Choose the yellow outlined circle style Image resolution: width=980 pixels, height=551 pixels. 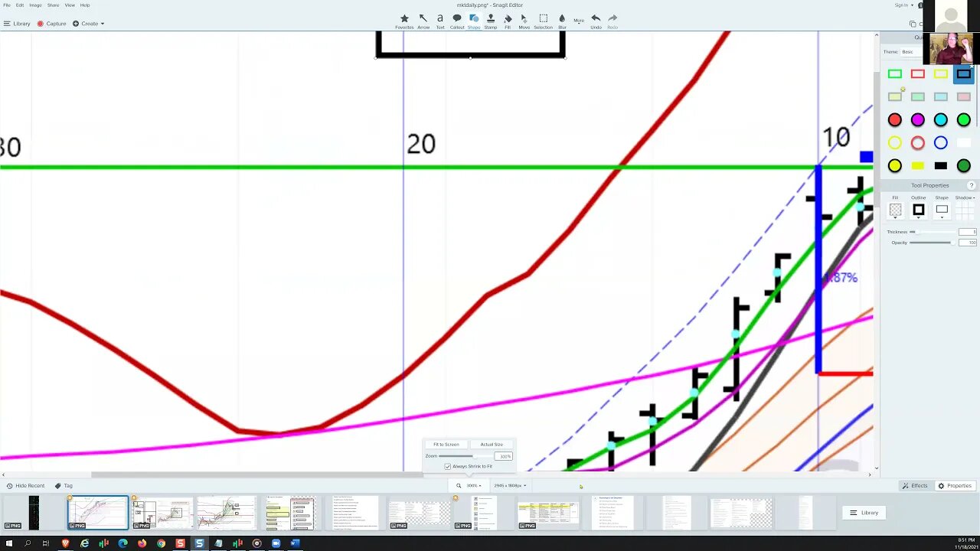click(894, 143)
